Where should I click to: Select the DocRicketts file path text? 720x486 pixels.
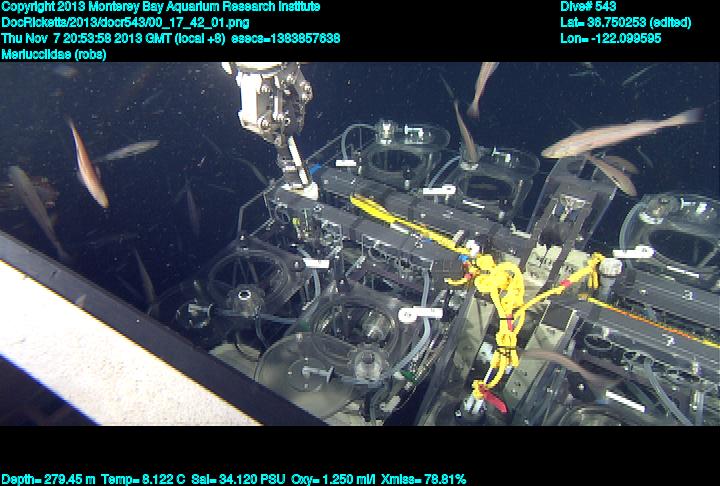click(125, 23)
